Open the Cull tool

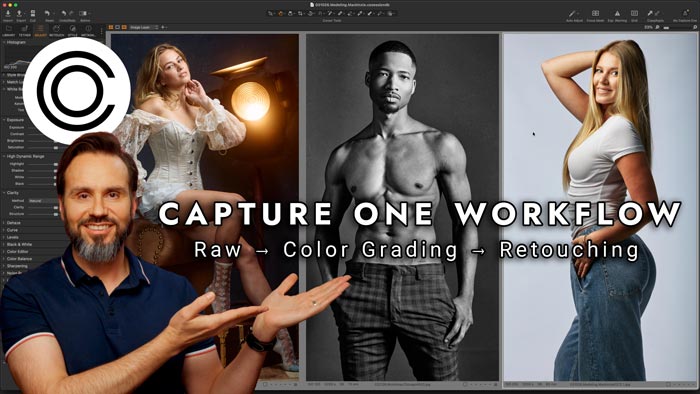(33, 13)
